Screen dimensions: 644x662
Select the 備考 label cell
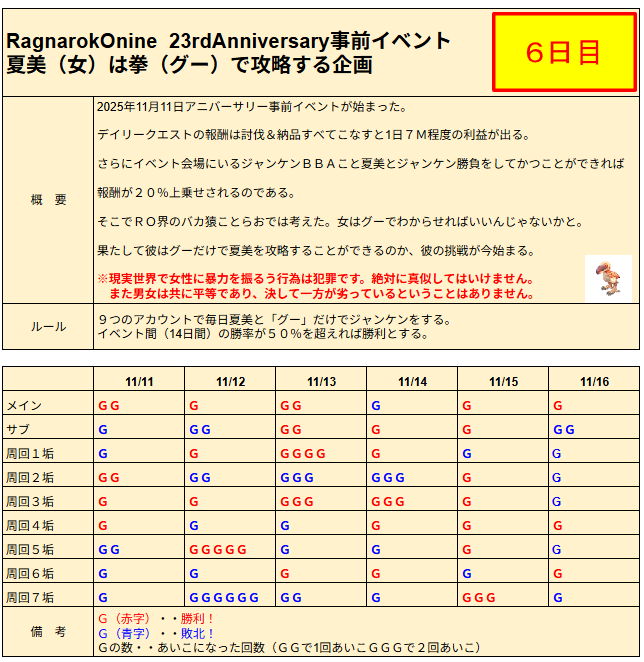[48, 633]
